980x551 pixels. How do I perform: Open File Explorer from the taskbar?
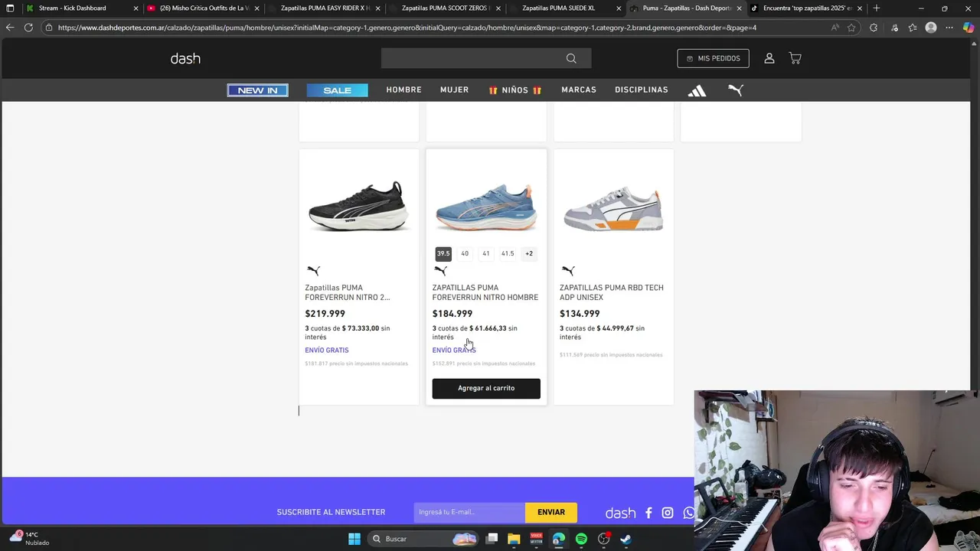(514, 539)
